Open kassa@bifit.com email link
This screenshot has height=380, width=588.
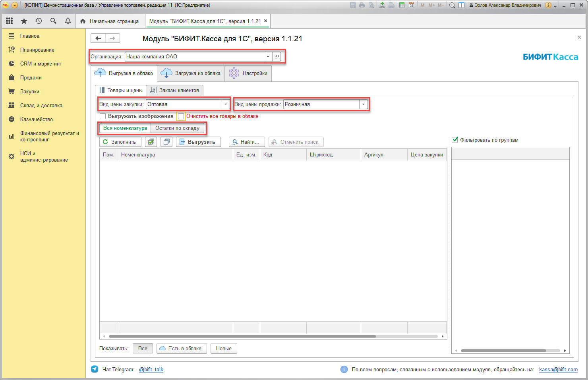point(558,369)
